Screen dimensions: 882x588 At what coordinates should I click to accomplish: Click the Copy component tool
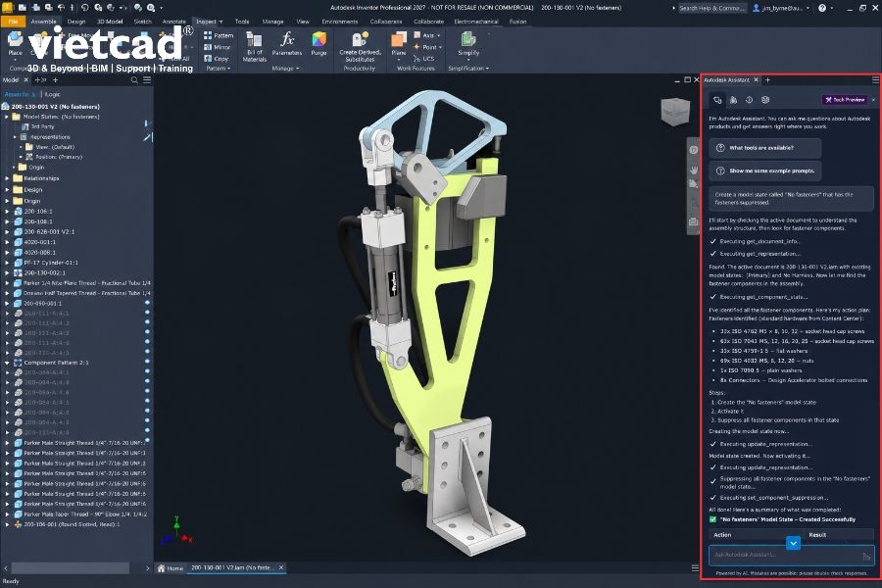pos(216,59)
